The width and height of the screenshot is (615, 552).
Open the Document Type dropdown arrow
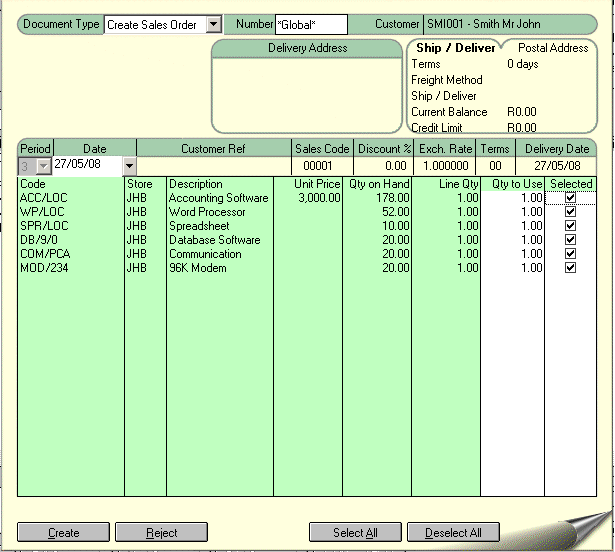214,24
